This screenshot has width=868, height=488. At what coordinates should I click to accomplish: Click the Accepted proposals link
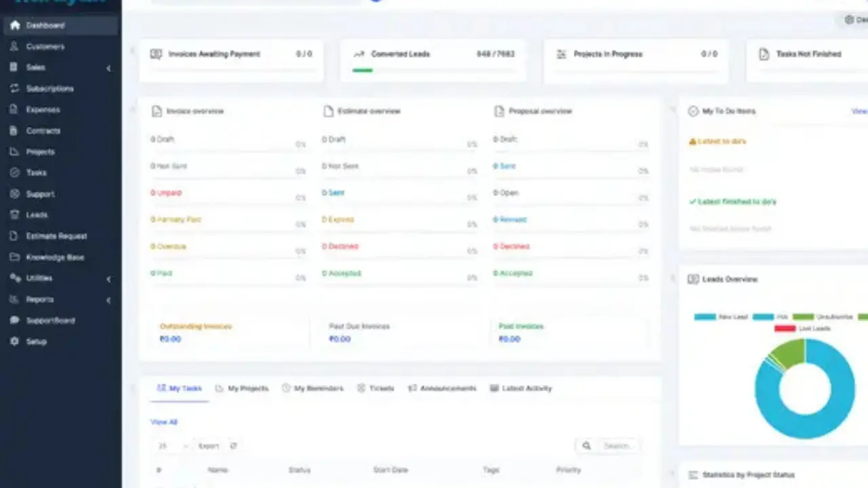coord(513,273)
